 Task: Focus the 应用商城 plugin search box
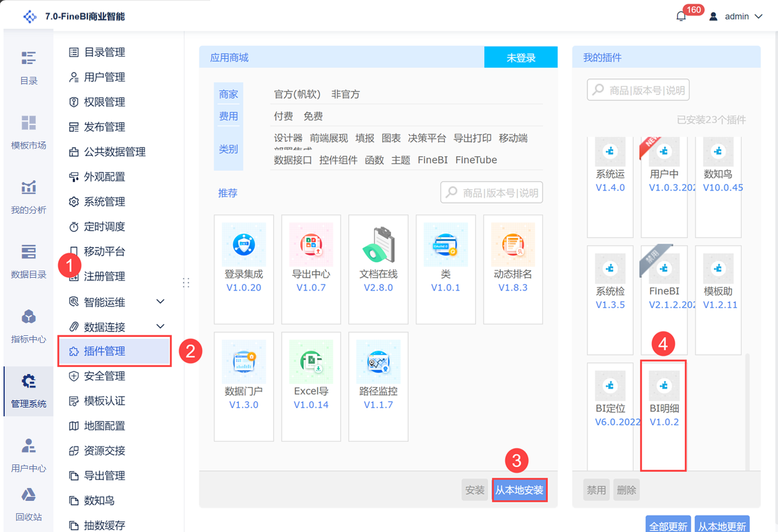[491, 193]
